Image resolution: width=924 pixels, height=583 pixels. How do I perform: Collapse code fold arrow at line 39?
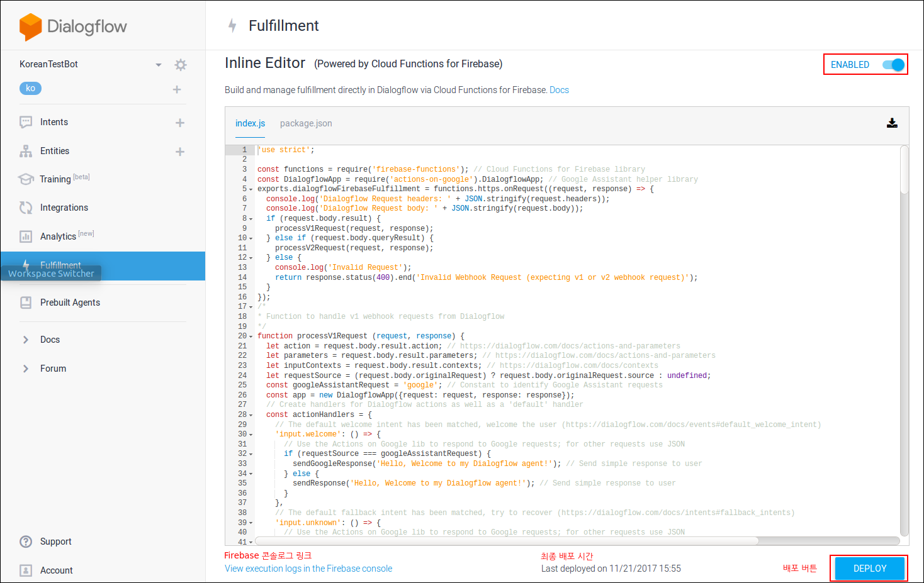click(x=251, y=523)
